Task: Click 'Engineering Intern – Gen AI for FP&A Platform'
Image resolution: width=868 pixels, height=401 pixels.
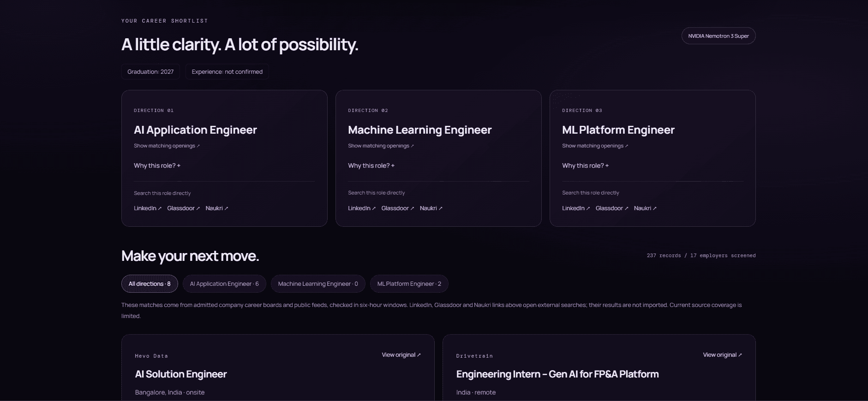Action: pos(557,374)
